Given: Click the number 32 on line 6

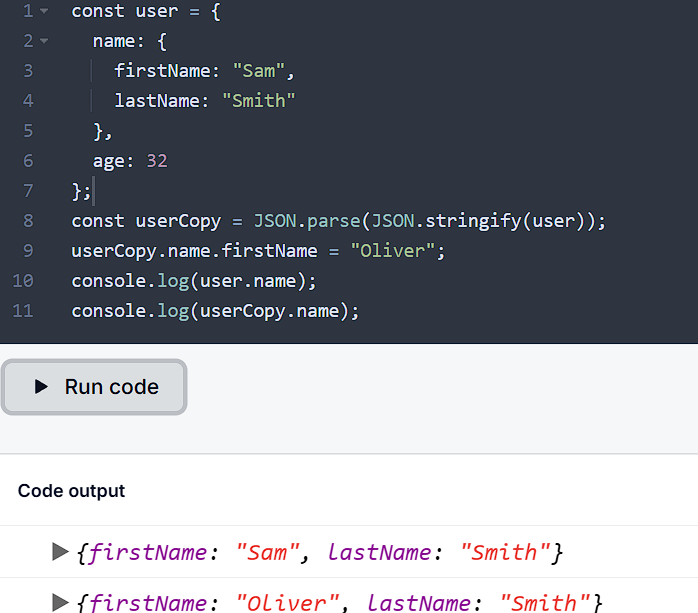Looking at the screenshot, I should click(x=157, y=161).
